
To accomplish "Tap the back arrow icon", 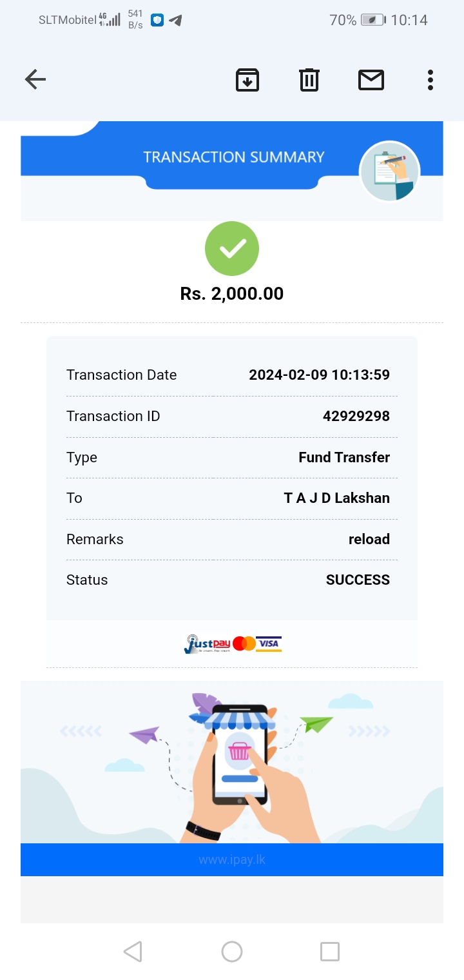I will [x=35, y=80].
